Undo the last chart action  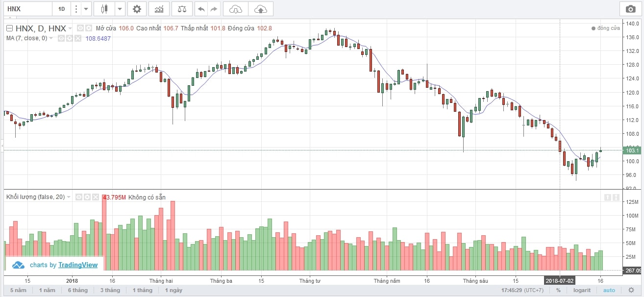[x=201, y=9]
